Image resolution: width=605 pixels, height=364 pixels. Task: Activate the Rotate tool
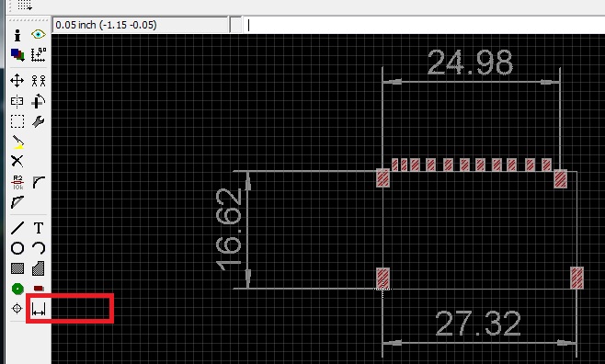tap(39, 101)
